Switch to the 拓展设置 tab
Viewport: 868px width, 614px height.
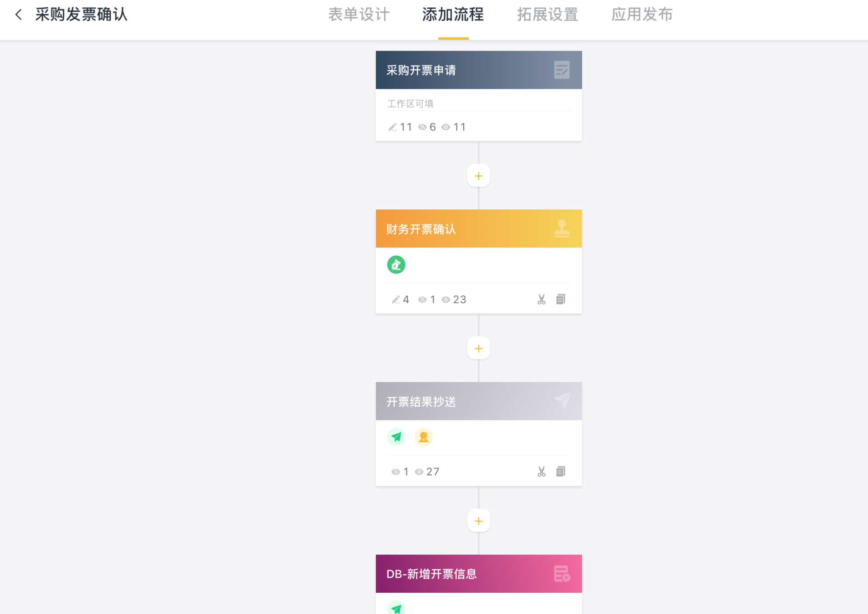click(547, 14)
